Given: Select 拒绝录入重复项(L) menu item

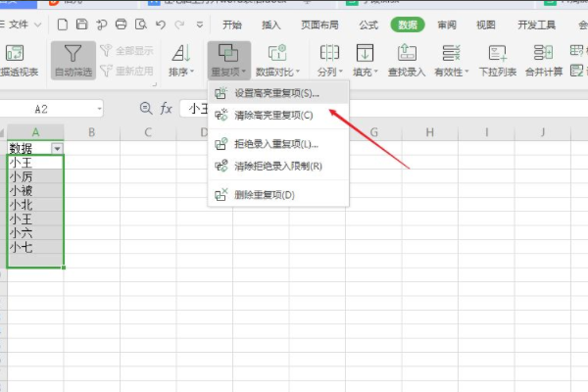Looking at the screenshot, I should coord(278,144).
